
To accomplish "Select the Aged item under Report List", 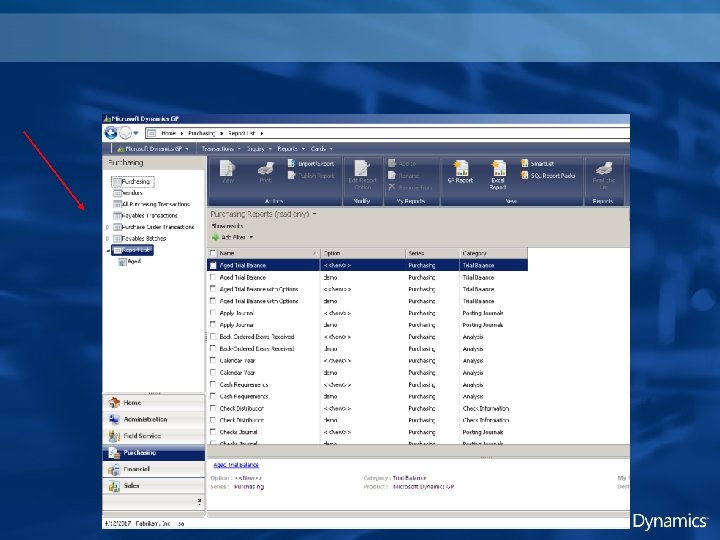I will 130,261.
